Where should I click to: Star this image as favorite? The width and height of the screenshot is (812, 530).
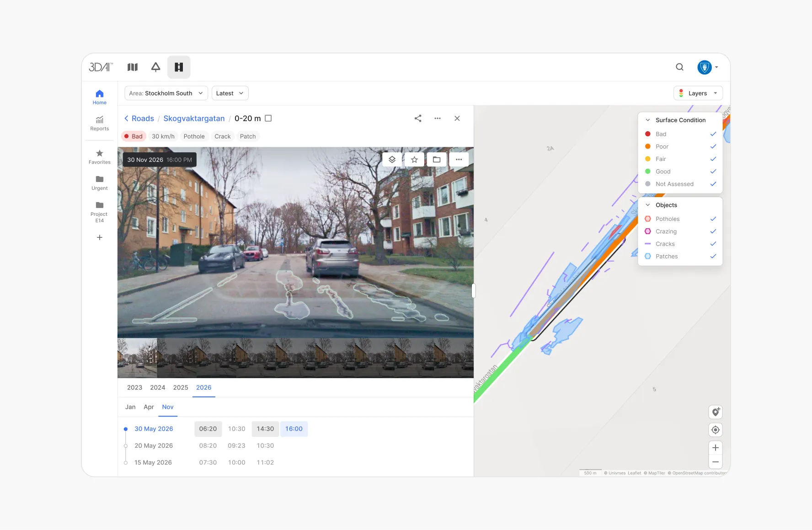tap(414, 160)
